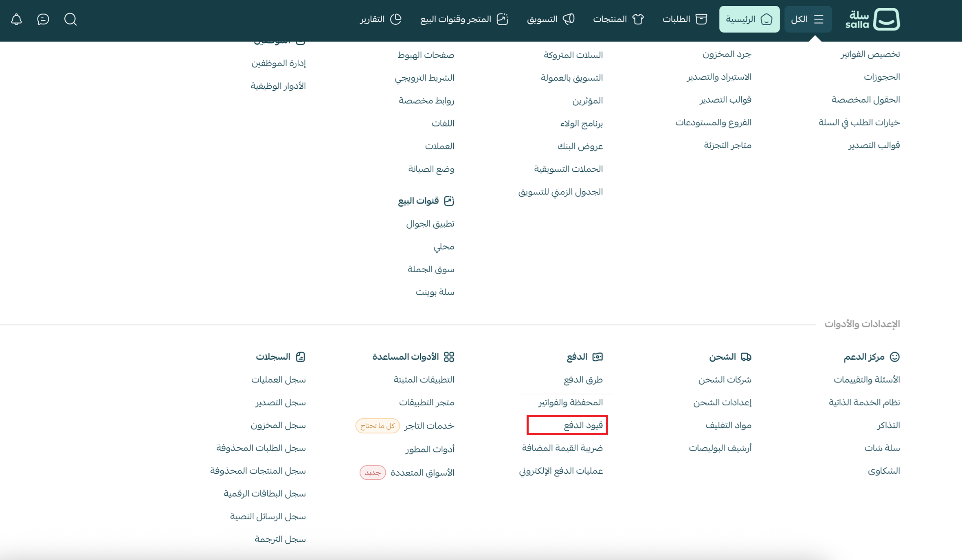
Task: Click the الدفع payment card icon
Action: (597, 356)
